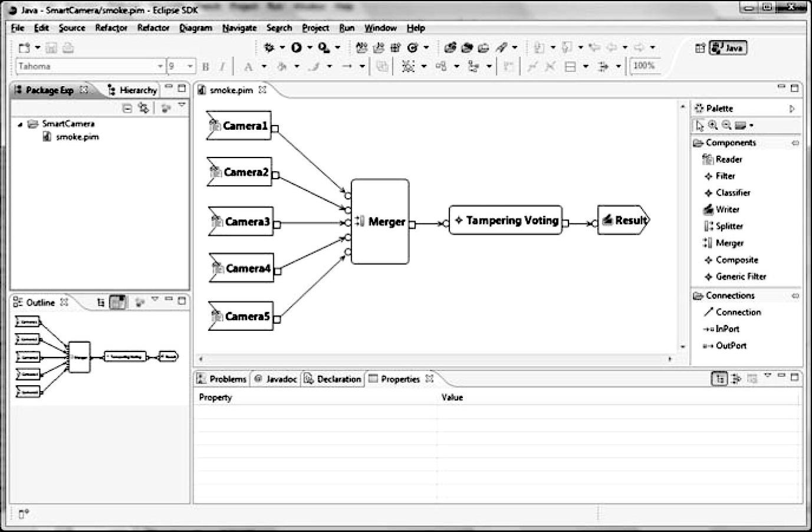This screenshot has width=812, height=532.
Task: Toggle Italic text formatting
Action: tap(222, 67)
